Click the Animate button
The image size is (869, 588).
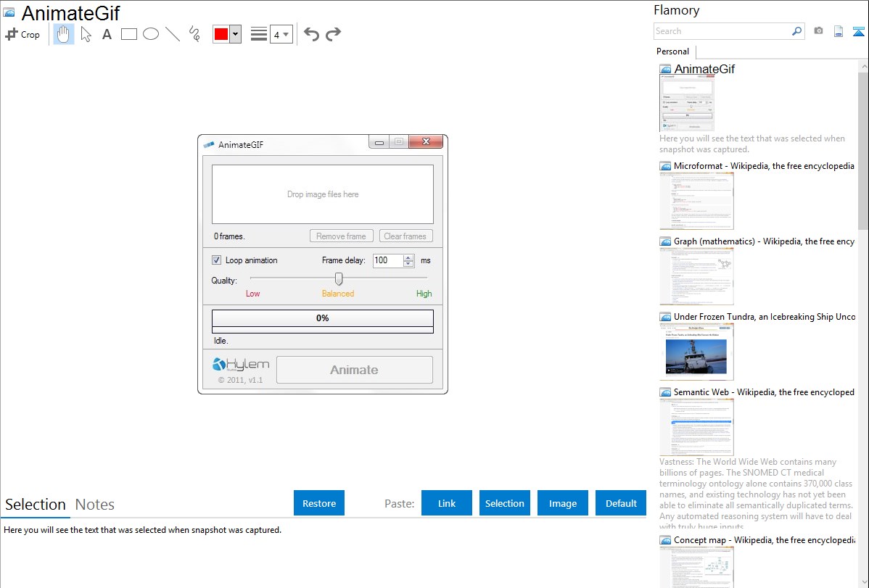tap(355, 370)
